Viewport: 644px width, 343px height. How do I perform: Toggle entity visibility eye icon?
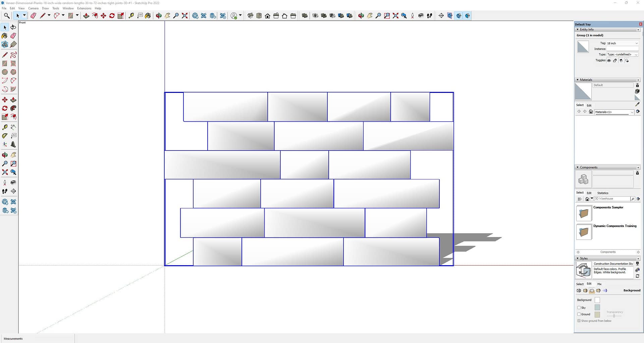(609, 61)
